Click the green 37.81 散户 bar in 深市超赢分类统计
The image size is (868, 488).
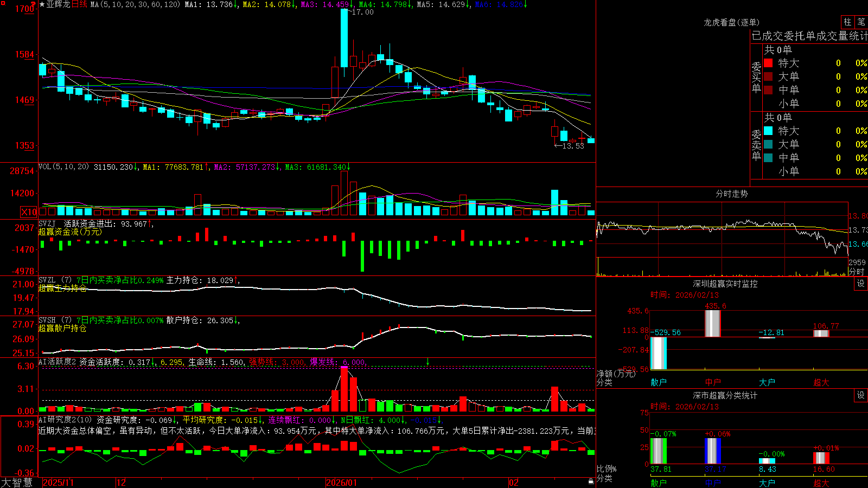pos(659,451)
